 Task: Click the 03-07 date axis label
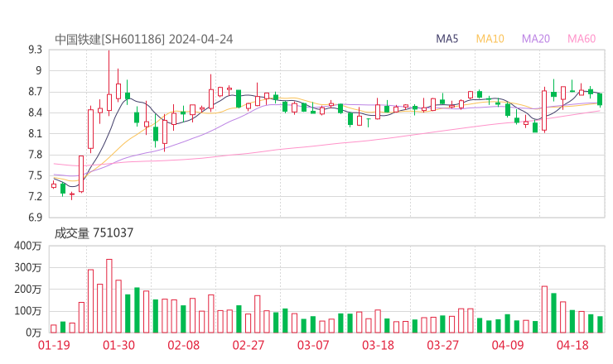(x=313, y=345)
